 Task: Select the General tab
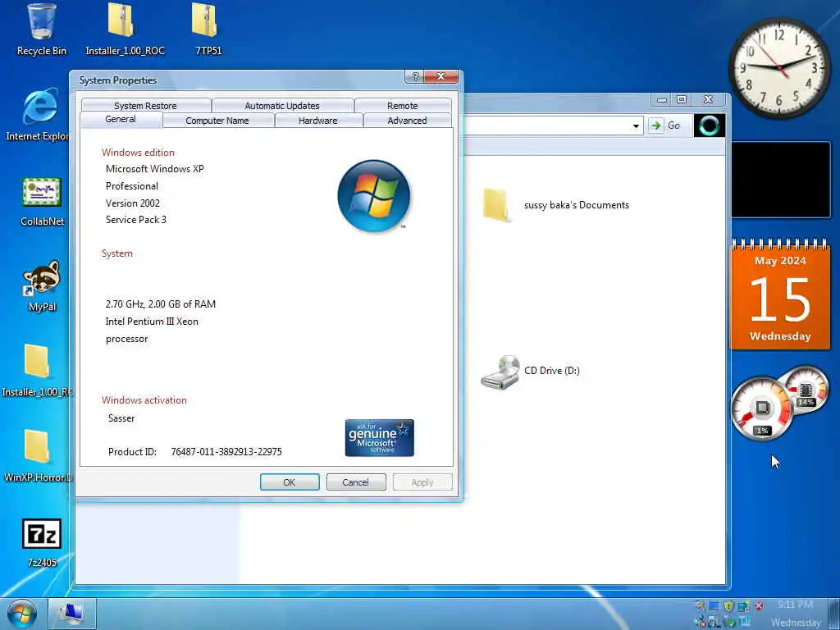(x=121, y=120)
